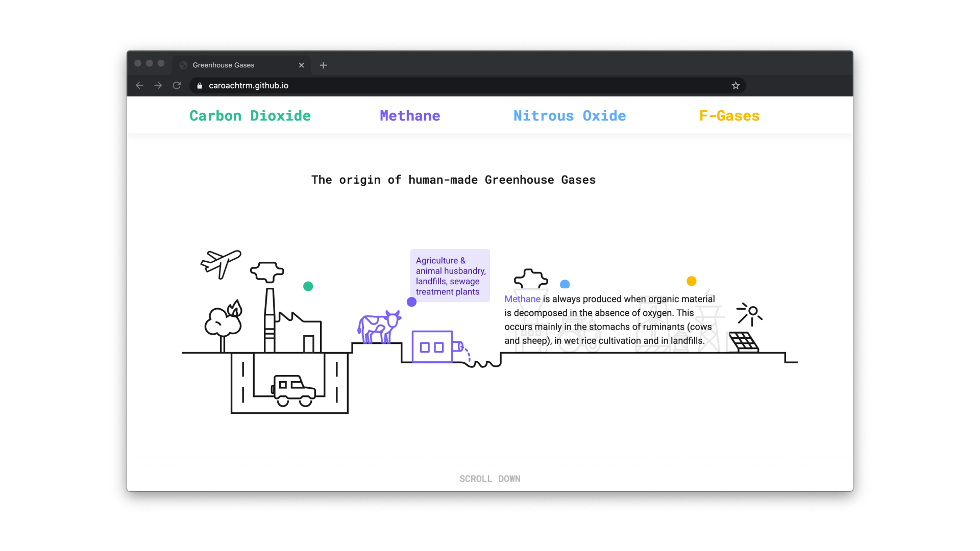Image resolution: width=980 pixels, height=551 pixels.
Task: Close the Greenhouse Gases tab
Action: point(301,65)
